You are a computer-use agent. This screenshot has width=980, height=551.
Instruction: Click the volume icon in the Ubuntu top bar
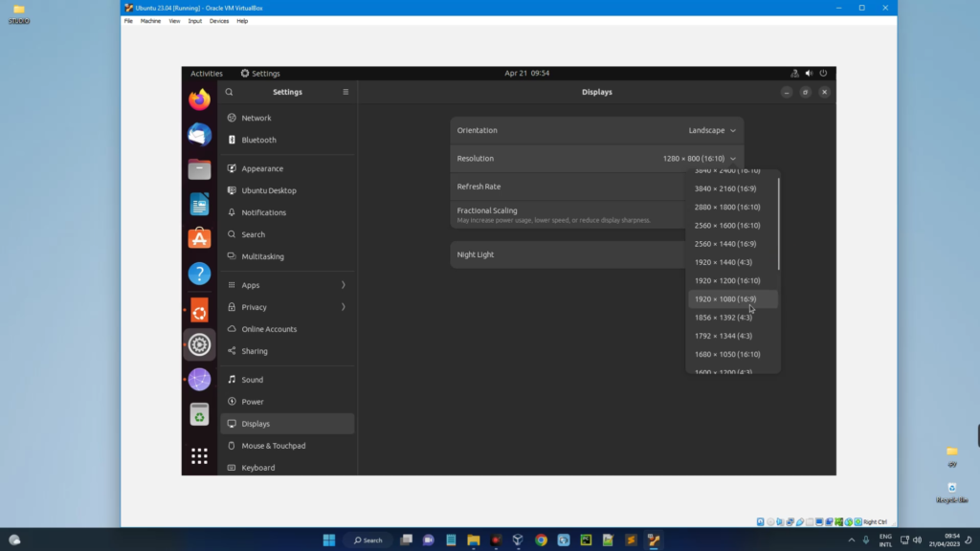[809, 73]
